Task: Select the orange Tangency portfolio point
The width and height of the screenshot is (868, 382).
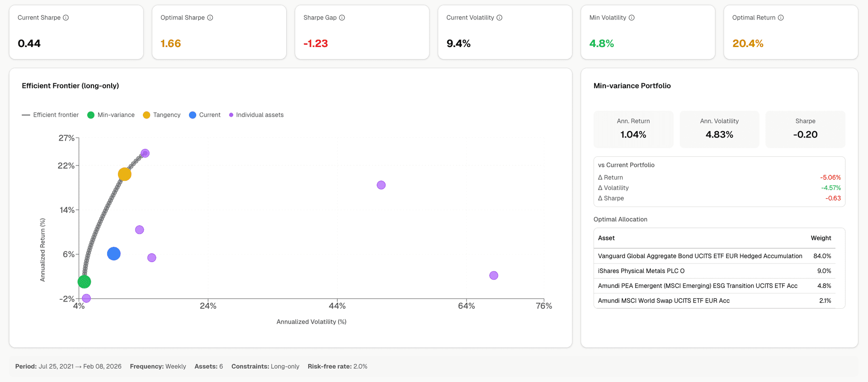Action: pyautogui.click(x=125, y=174)
